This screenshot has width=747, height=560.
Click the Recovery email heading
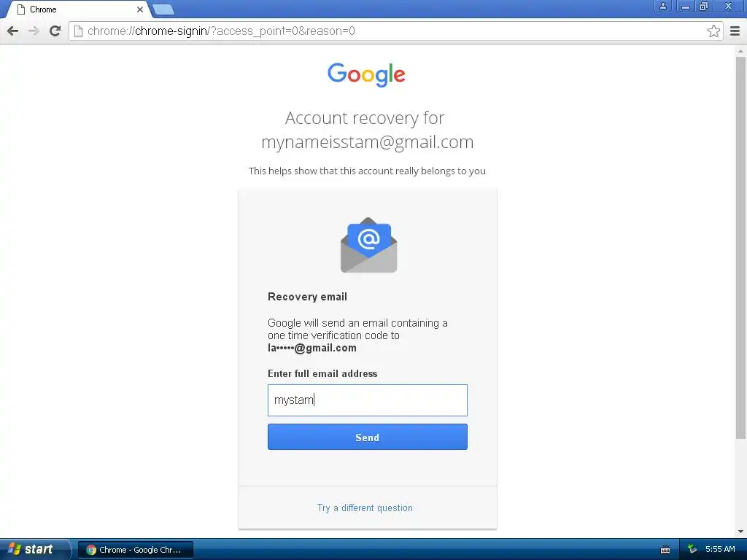pyautogui.click(x=307, y=297)
